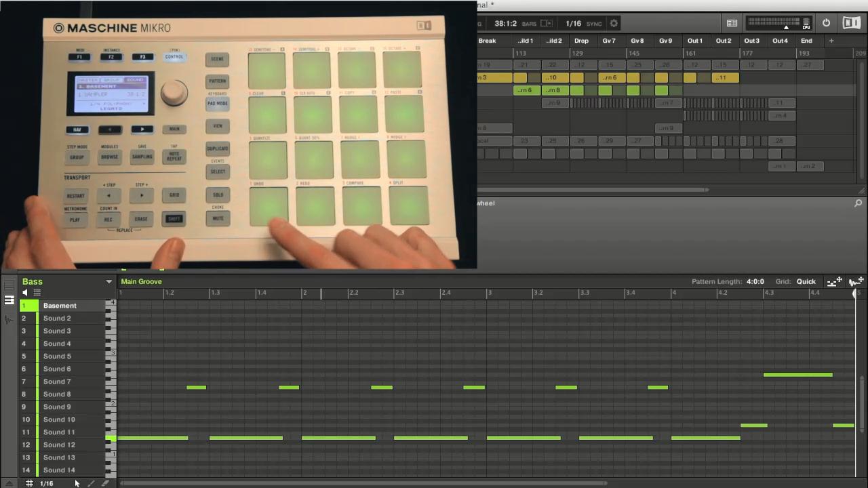Screen dimensions: 868x488
Task: Click the BARS time format label
Action: (529, 24)
